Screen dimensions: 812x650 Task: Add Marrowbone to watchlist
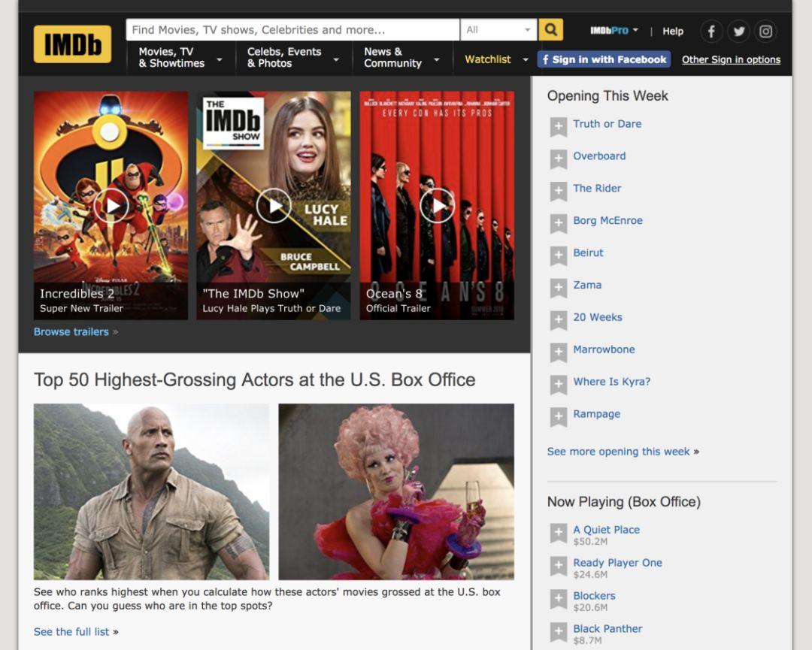558,352
